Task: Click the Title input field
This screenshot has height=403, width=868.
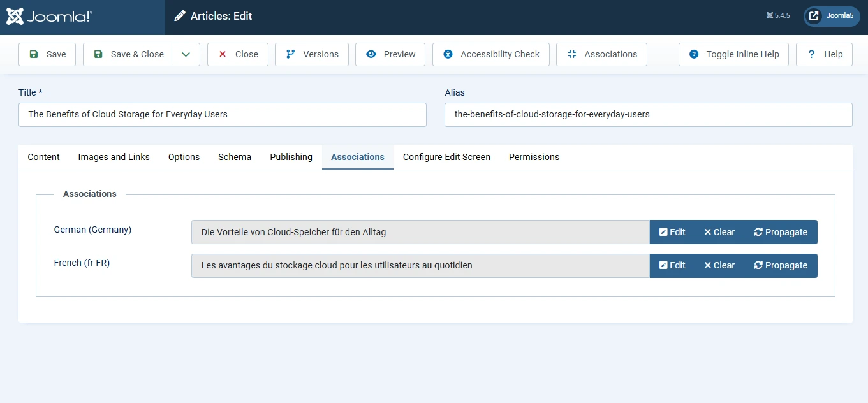Action: pyautogui.click(x=223, y=115)
